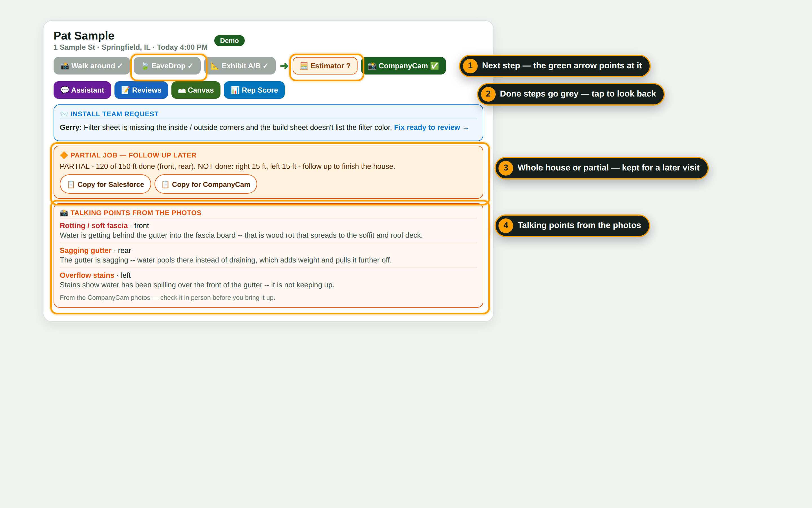Click the envelope icon by Install Team Request
This screenshot has height=508, width=812.
pos(64,114)
